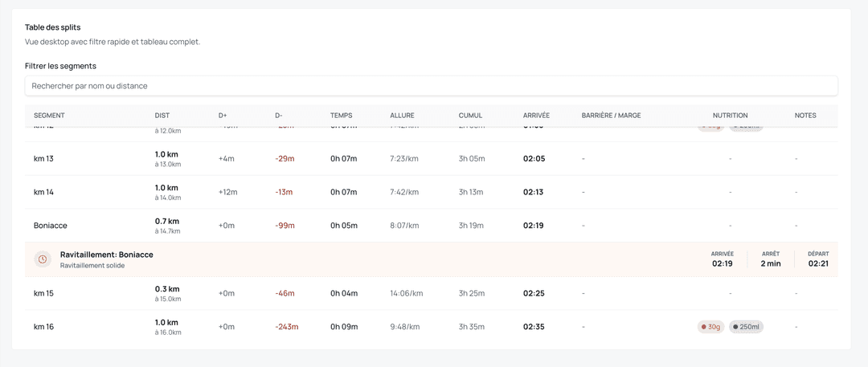The width and height of the screenshot is (868, 367).
Task: Click the 30g nutrition badge in km 16 row
Action: (710, 327)
